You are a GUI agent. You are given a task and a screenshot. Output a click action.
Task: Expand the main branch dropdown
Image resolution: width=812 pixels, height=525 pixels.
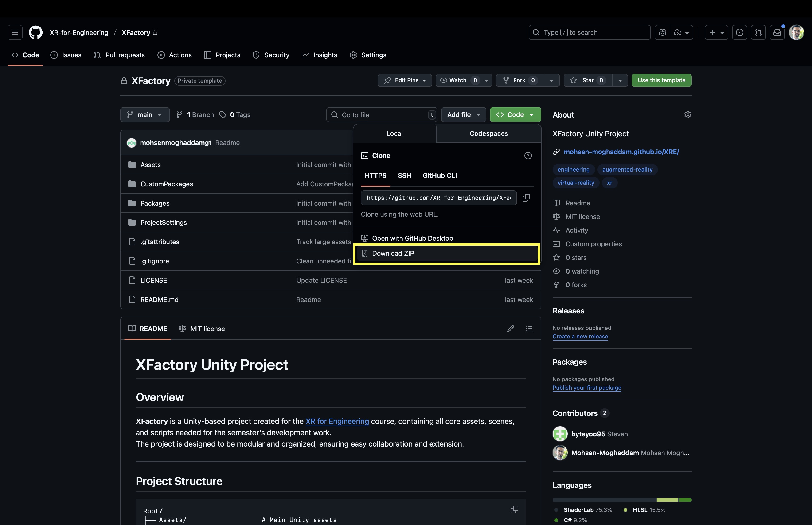point(145,115)
